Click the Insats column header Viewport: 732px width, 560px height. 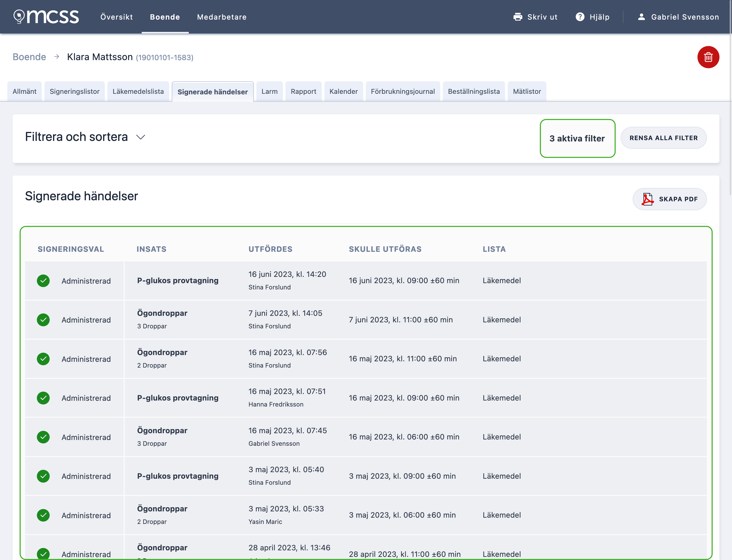(151, 249)
